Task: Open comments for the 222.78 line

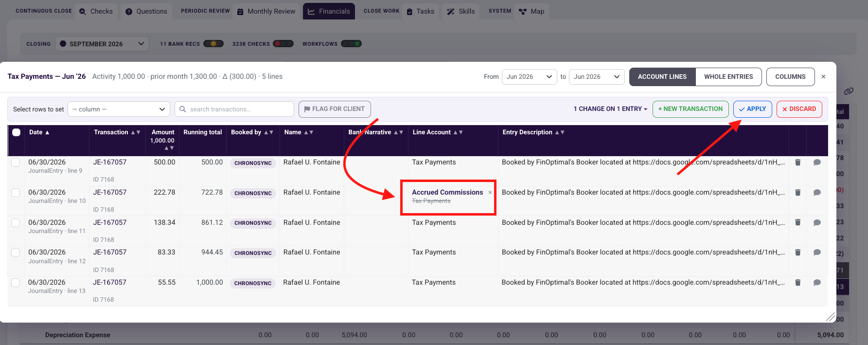Action: pos(817,193)
